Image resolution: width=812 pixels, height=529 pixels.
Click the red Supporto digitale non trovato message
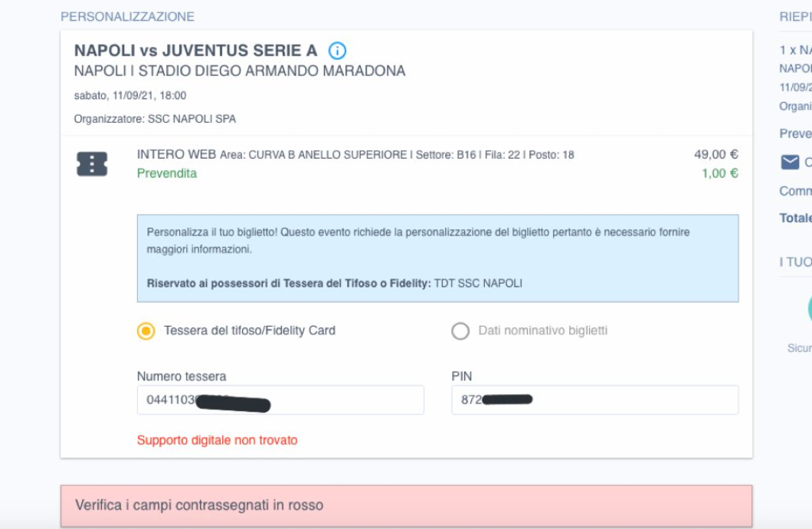(x=217, y=440)
